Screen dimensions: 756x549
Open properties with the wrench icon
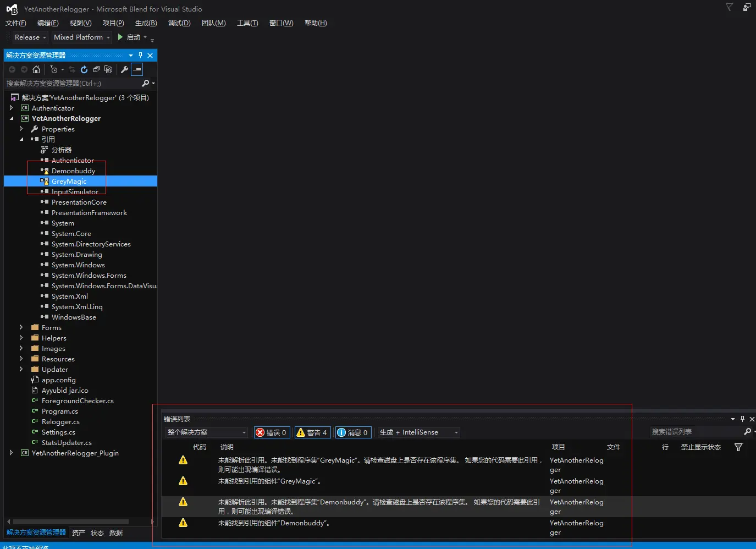point(124,69)
